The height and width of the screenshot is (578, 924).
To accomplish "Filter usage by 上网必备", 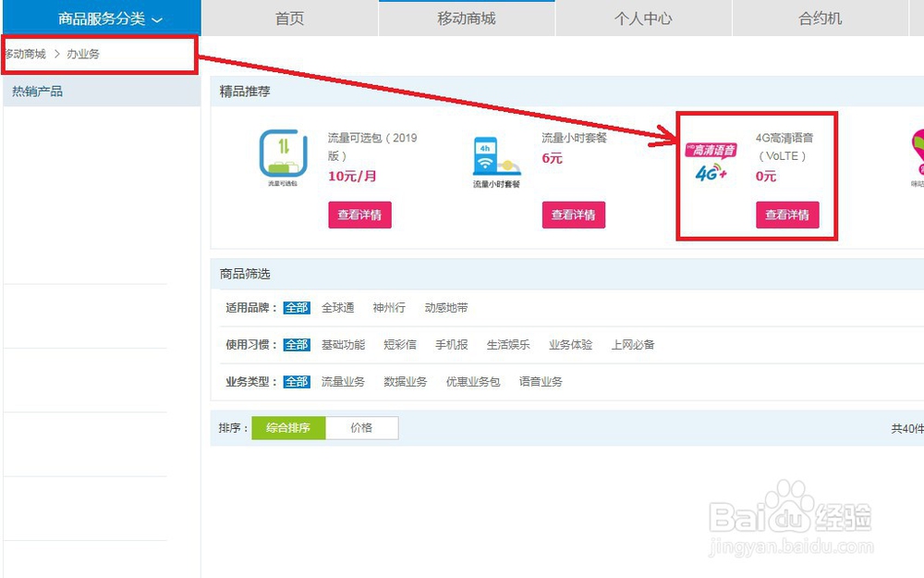I will [632, 345].
